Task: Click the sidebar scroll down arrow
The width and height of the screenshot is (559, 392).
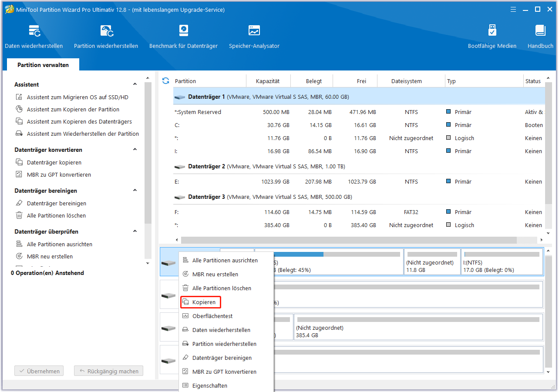Action: (148, 263)
